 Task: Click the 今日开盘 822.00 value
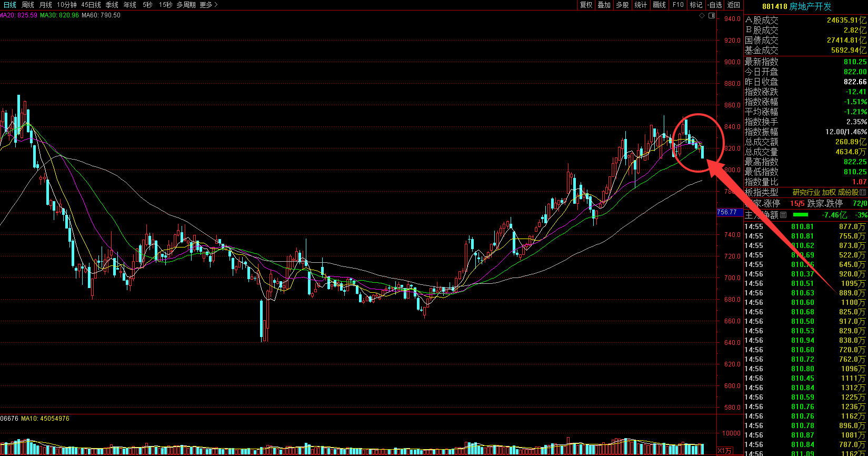(x=855, y=72)
